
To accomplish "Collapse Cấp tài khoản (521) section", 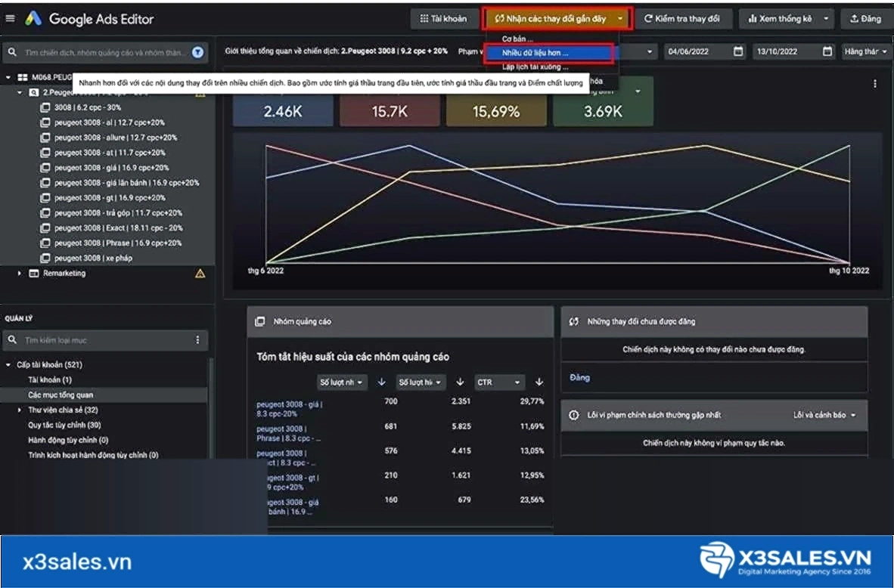I will click(8, 364).
